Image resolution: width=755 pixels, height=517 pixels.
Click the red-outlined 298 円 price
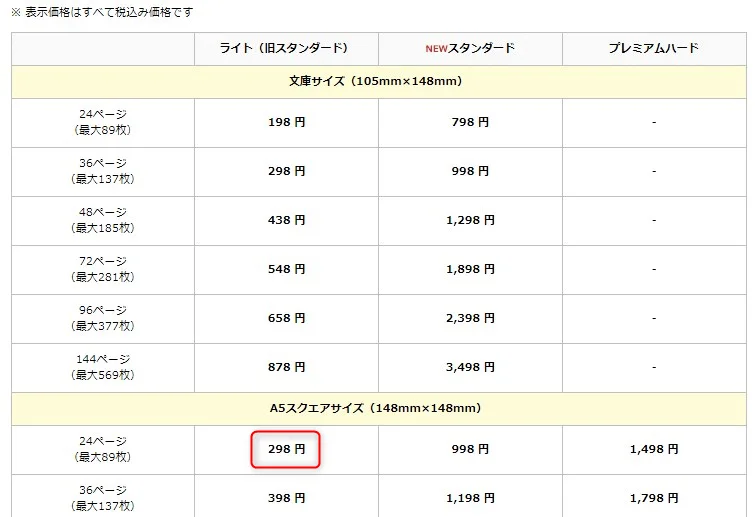[x=286, y=450]
